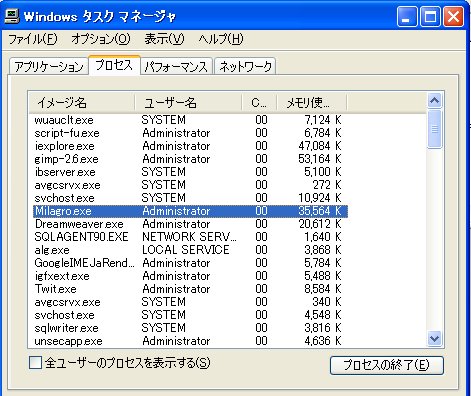471x396 pixels.
Task: Select avgcsrvx.exe using 272 K
Action: [x=190, y=185]
